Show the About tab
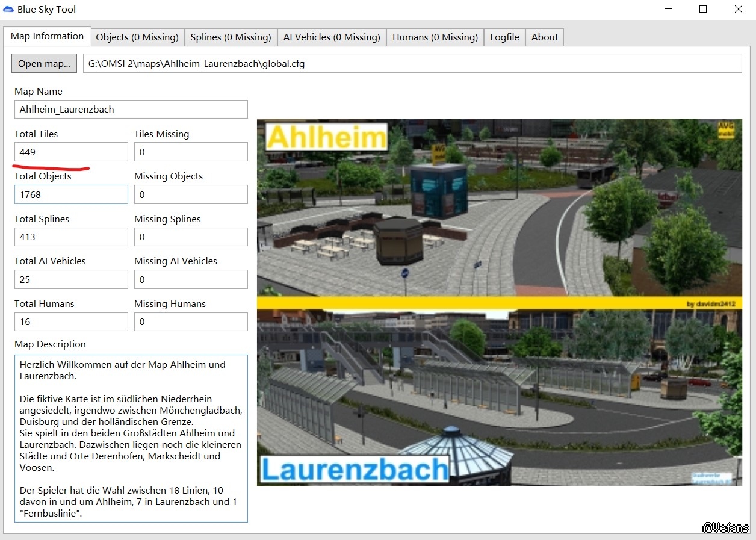Image resolution: width=756 pixels, height=540 pixels. (x=545, y=37)
